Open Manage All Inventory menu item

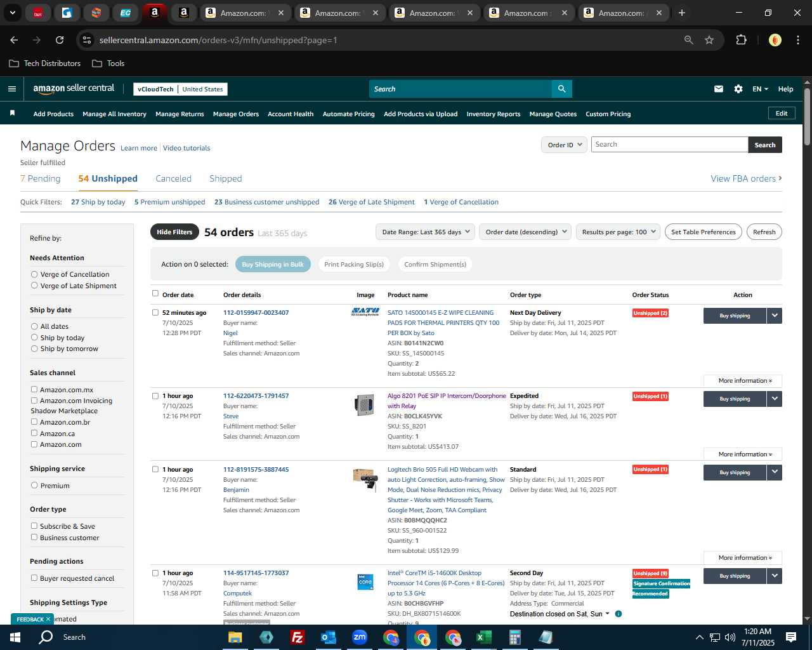(x=114, y=114)
